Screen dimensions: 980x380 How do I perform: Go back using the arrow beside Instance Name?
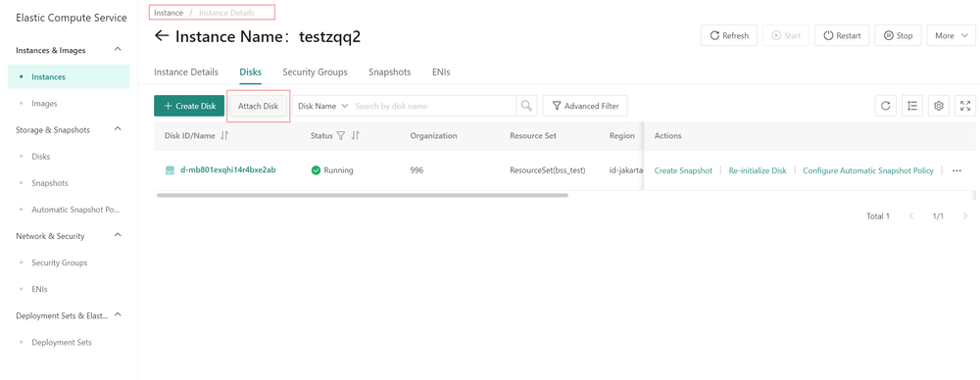click(162, 35)
